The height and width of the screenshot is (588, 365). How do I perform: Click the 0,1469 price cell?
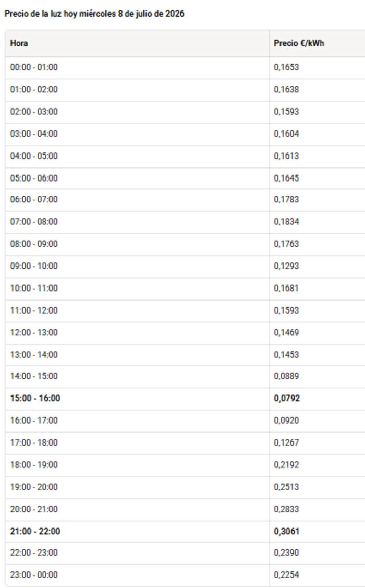(x=286, y=332)
